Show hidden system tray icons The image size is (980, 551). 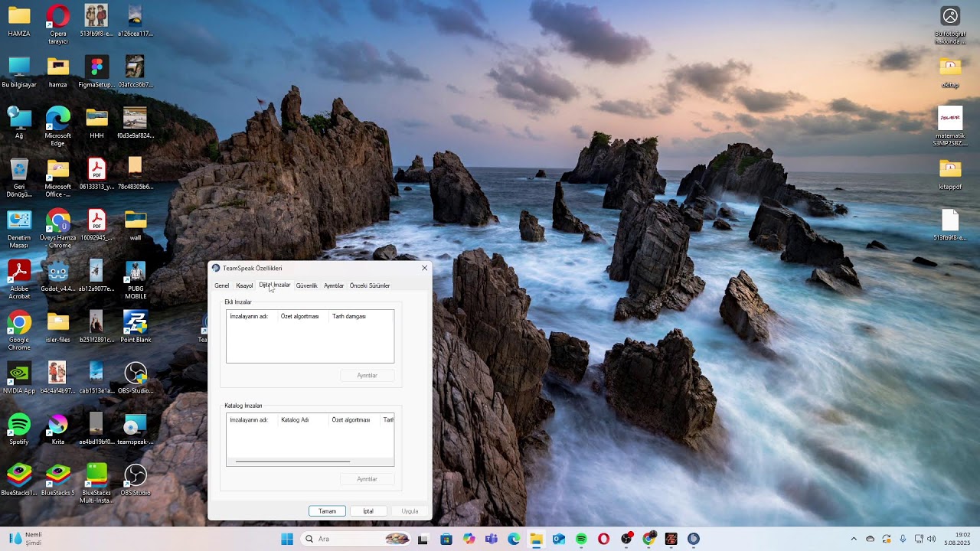[x=854, y=539]
